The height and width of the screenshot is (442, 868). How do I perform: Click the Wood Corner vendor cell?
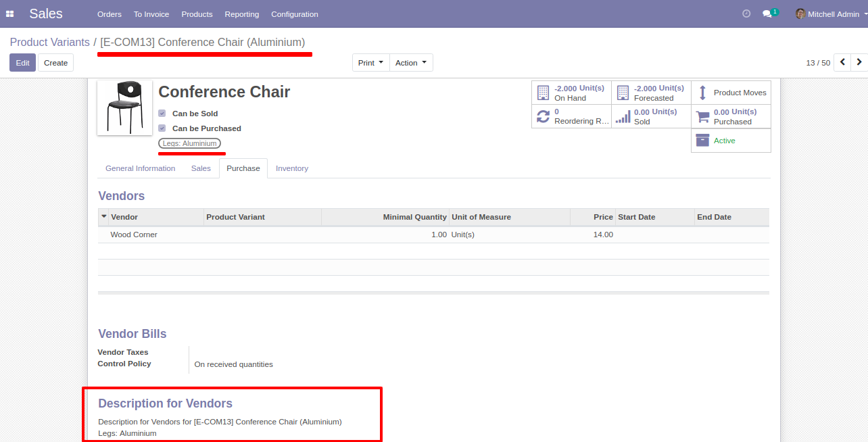pyautogui.click(x=156, y=235)
